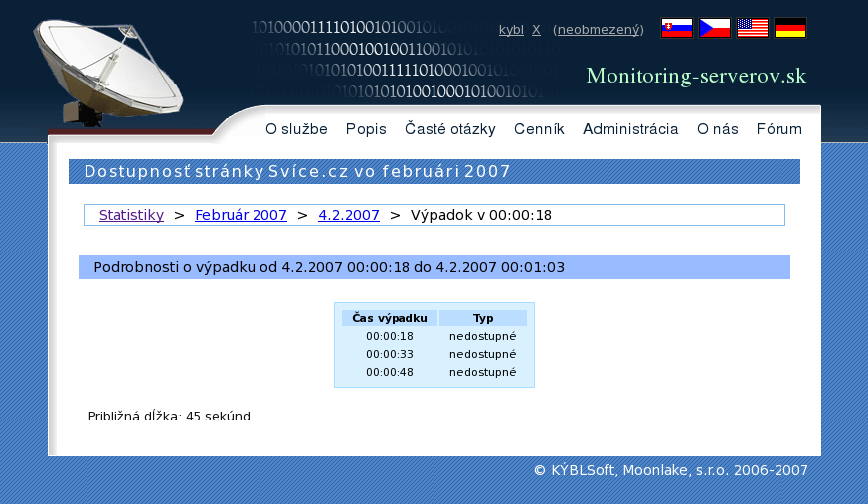Open the 4.2.2007 breadcrumb link
Viewport: 868px width, 504px height.
(348, 215)
